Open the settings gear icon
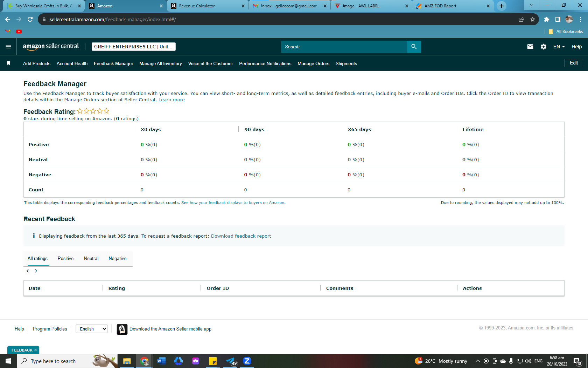588x368 pixels. pyautogui.click(x=544, y=47)
